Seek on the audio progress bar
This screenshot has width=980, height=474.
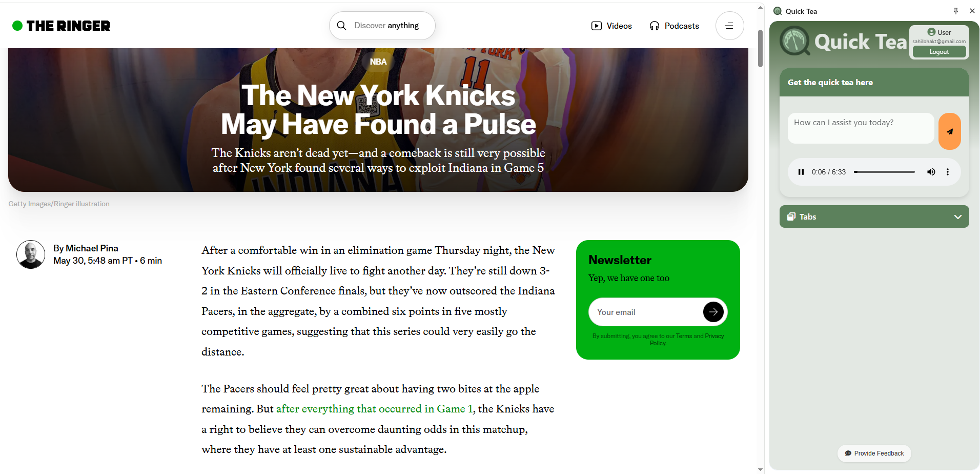pyautogui.click(x=884, y=172)
